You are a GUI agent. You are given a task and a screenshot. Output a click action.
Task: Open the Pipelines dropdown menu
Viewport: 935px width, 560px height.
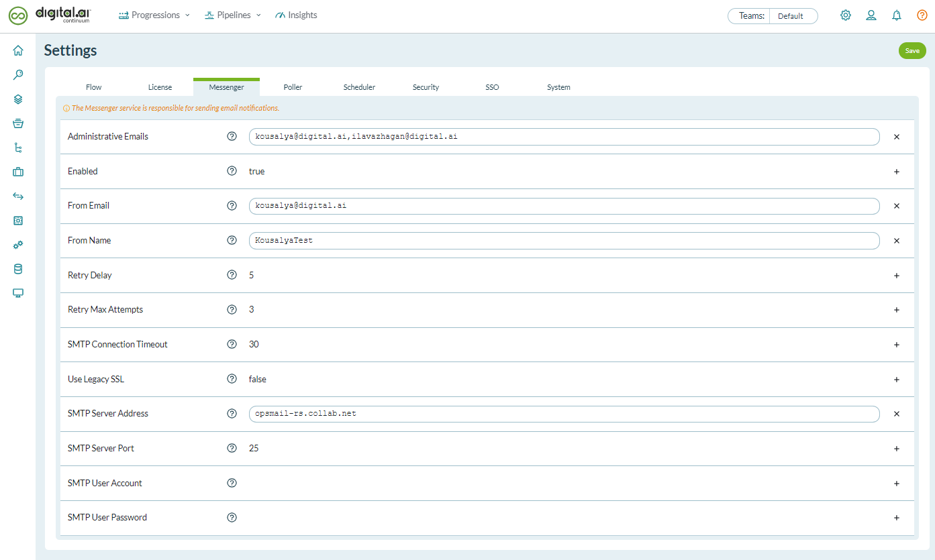233,15
